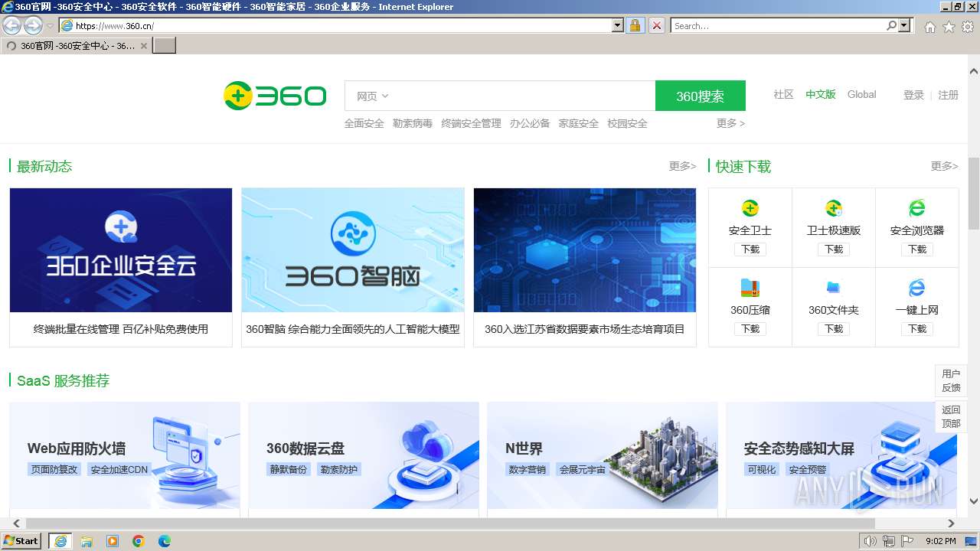Switch to the 360官网 browser tab
Viewport: 980px width, 551px height.
coord(77,45)
